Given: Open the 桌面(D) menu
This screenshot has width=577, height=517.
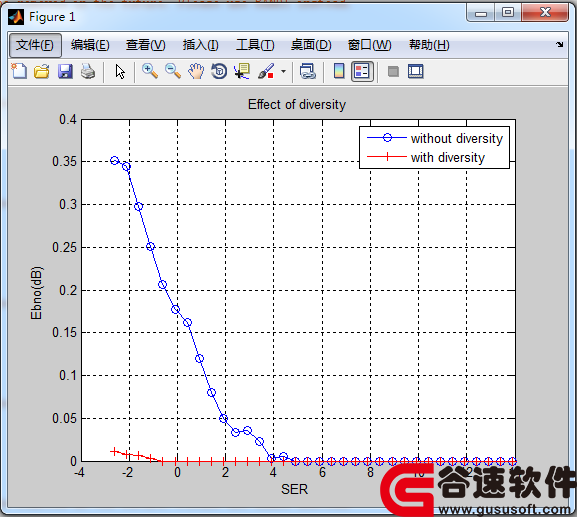Looking at the screenshot, I should tap(311, 45).
